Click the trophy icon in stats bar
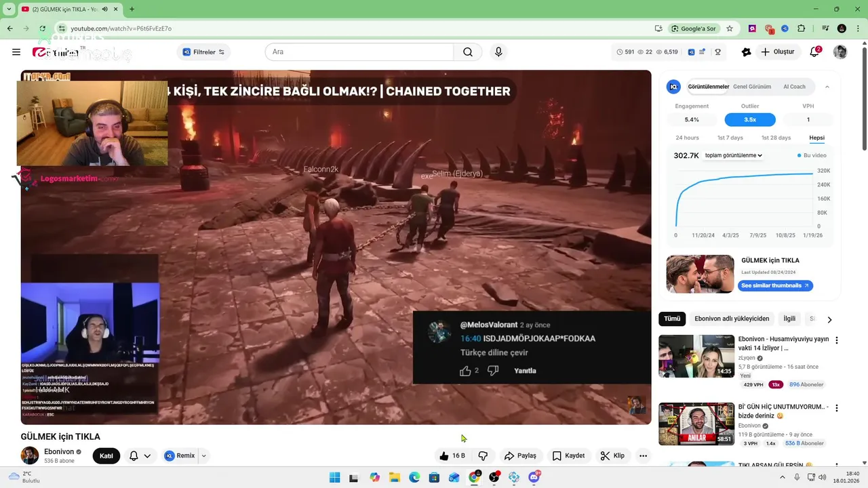The width and height of the screenshot is (868, 488). tap(717, 52)
